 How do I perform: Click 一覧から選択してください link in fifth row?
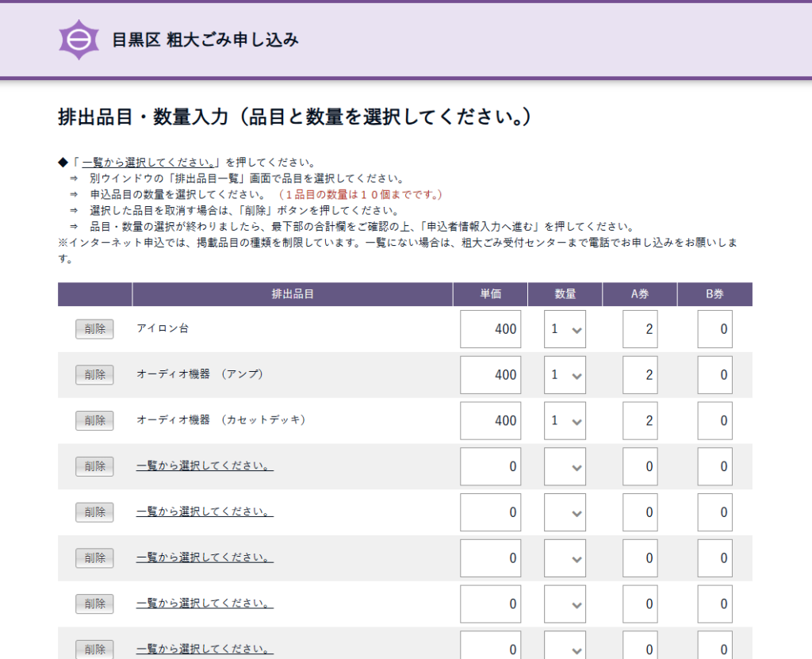pos(205,512)
